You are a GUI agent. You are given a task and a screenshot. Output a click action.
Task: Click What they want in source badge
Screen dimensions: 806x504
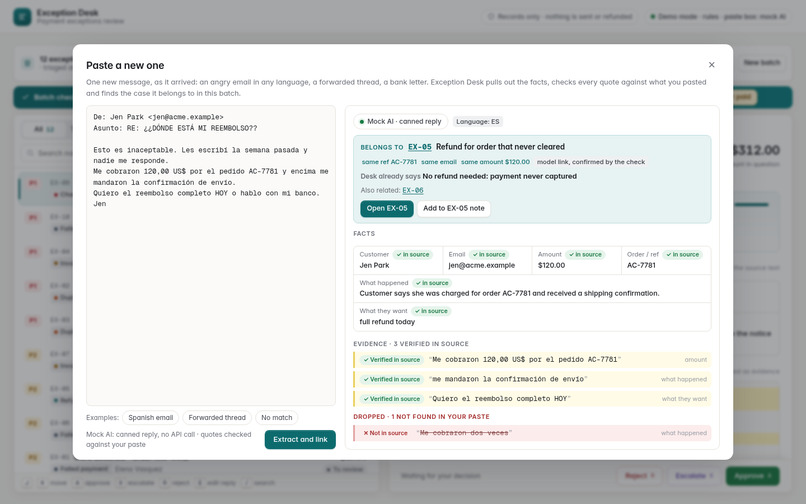(431, 311)
